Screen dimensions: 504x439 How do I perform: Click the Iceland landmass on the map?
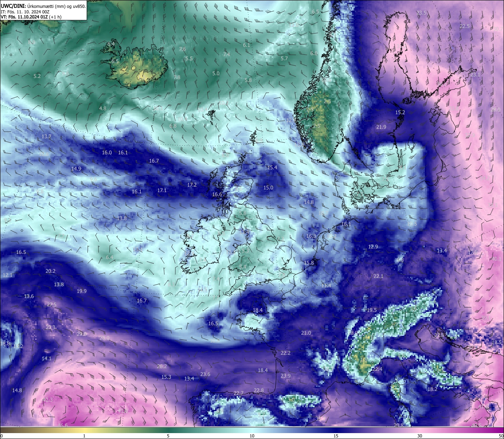[134, 67]
